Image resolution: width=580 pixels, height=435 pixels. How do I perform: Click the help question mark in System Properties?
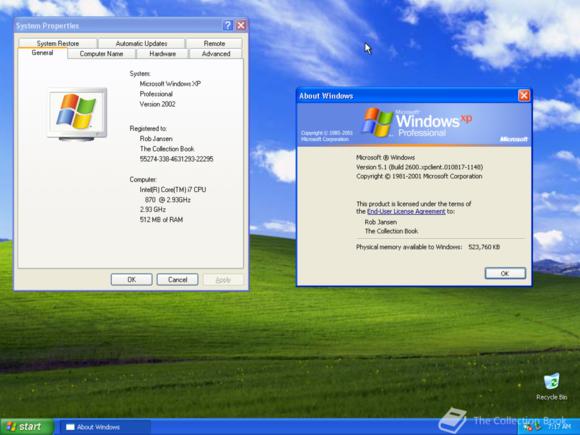click(x=228, y=25)
